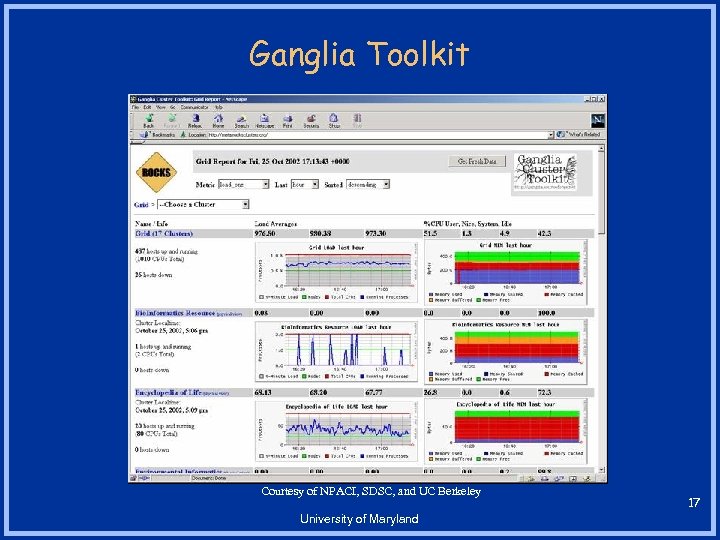Viewport: 720px width, 540px height.
Task: Click the Bioinformatics Resource idle value 100.0
Action: [546, 313]
